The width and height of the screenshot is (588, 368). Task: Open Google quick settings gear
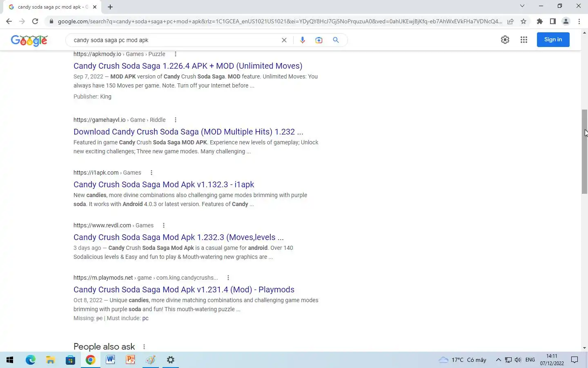[x=505, y=40]
